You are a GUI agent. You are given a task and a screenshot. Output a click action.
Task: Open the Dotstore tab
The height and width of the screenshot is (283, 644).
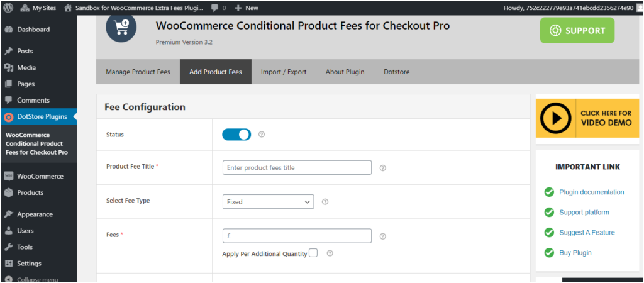(397, 72)
